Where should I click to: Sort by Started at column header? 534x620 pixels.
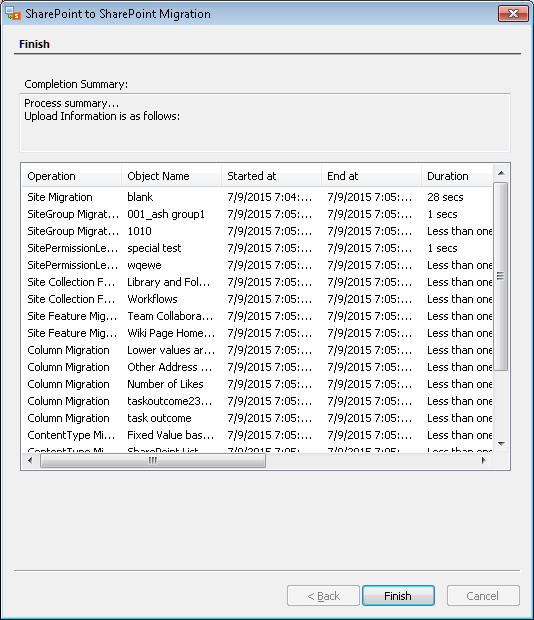click(271, 176)
